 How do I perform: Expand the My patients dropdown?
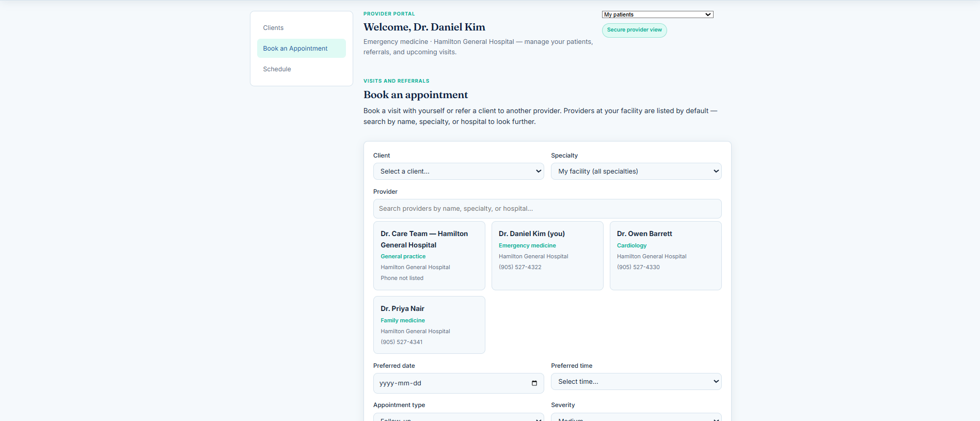coord(657,14)
